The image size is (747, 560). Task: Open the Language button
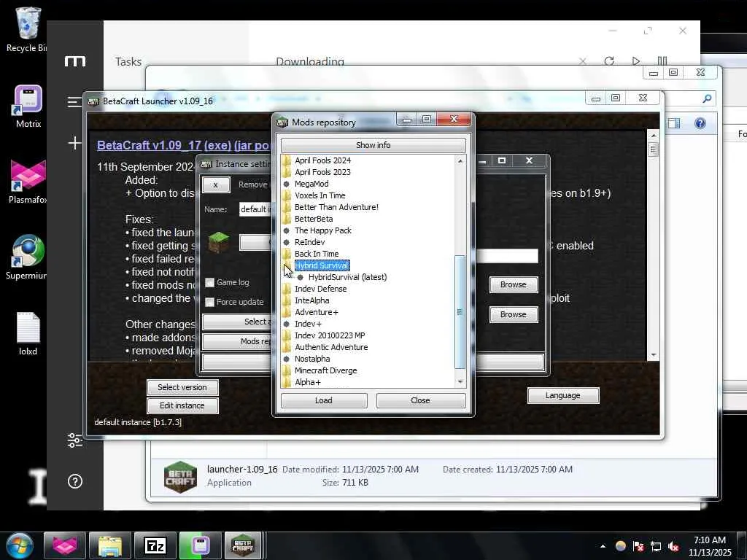click(x=563, y=395)
